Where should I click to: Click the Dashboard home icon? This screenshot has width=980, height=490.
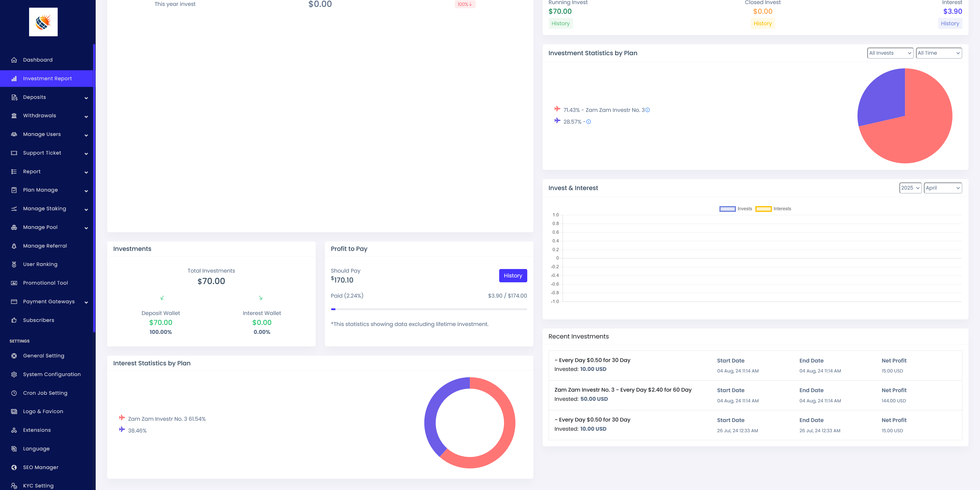pos(14,60)
